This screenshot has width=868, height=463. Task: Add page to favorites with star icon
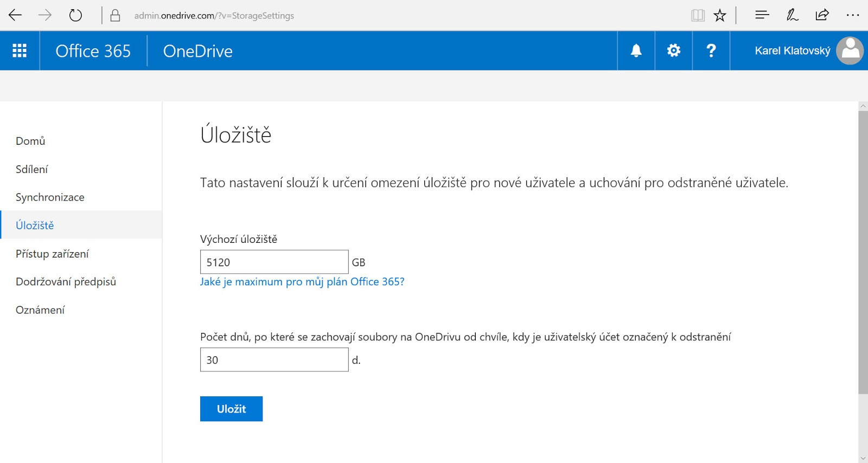coord(720,15)
